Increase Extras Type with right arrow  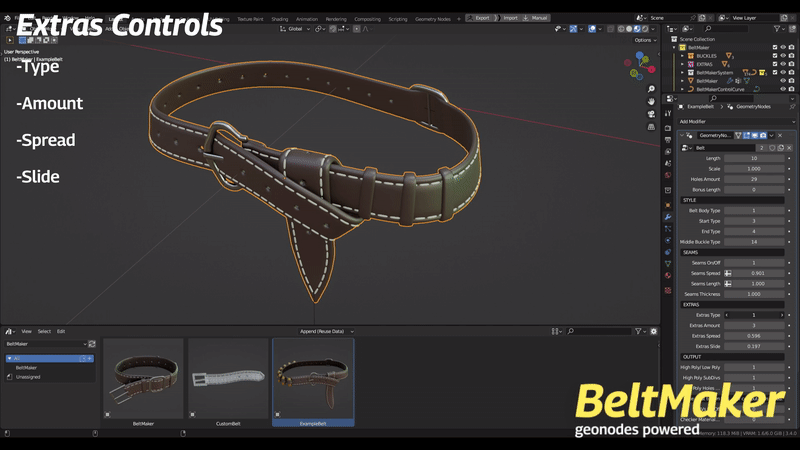pyautogui.click(x=782, y=315)
